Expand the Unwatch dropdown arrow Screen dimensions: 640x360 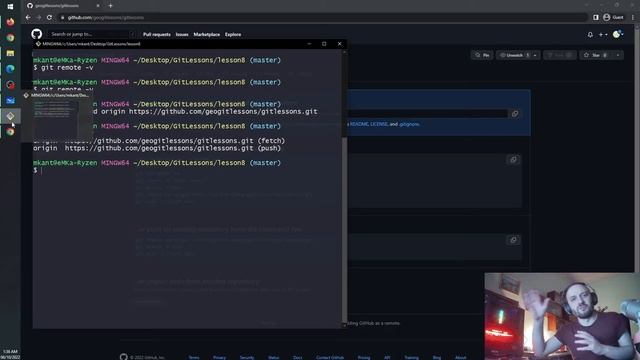pyautogui.click(x=535, y=55)
